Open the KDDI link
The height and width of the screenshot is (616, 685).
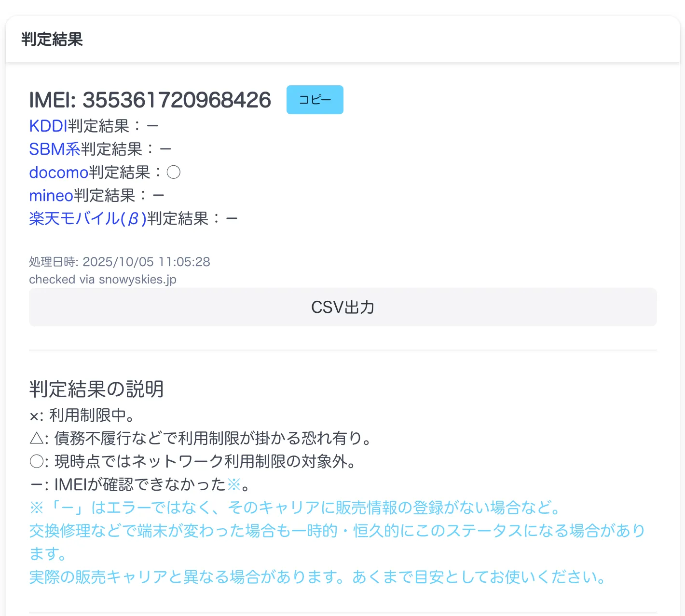point(48,126)
